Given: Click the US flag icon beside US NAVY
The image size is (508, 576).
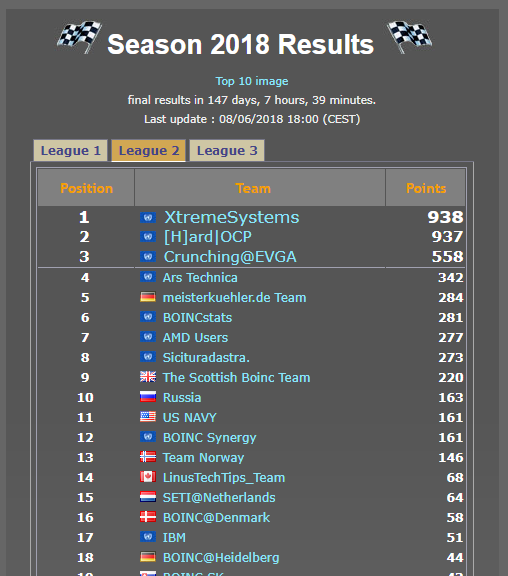Looking at the screenshot, I should point(148,417).
